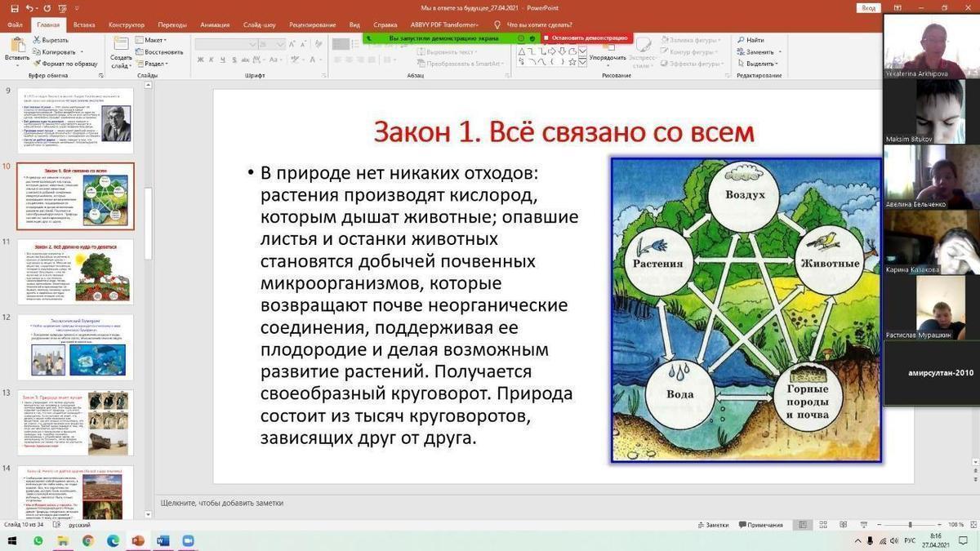Open WhatsApp from the Windows taskbar
Viewport: 980px width, 551px height.
pyautogui.click(x=38, y=541)
